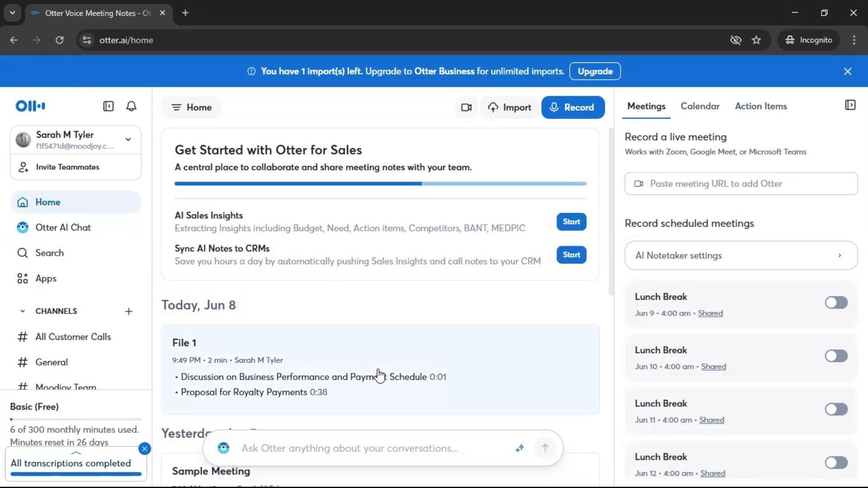Toggle Otter on for Jun 10 Lunch Break

(x=835, y=356)
